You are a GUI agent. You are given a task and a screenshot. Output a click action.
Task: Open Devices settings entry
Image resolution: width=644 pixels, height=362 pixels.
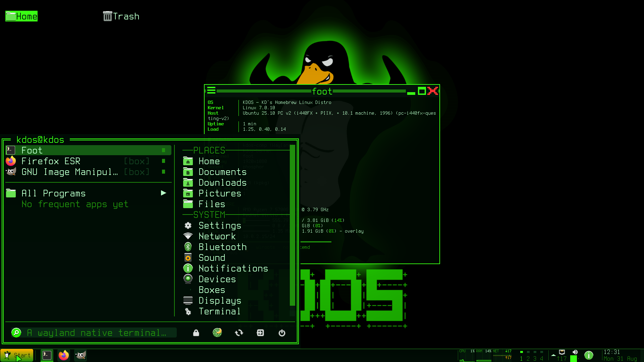[x=236, y=279]
